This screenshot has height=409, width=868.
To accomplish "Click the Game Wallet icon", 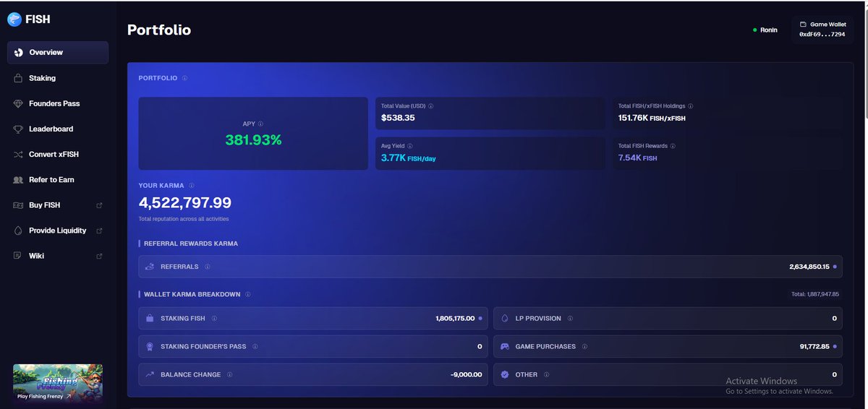I will pos(803,25).
